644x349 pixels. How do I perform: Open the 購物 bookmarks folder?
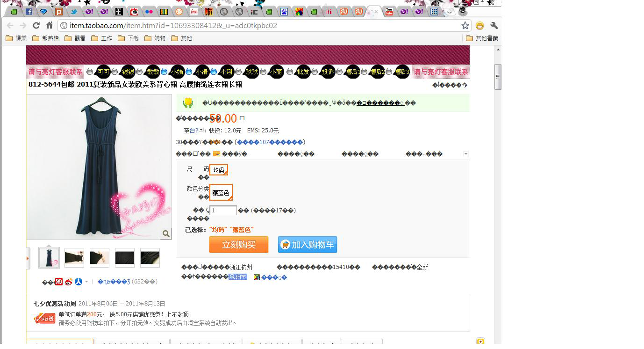pyautogui.click(x=155, y=38)
